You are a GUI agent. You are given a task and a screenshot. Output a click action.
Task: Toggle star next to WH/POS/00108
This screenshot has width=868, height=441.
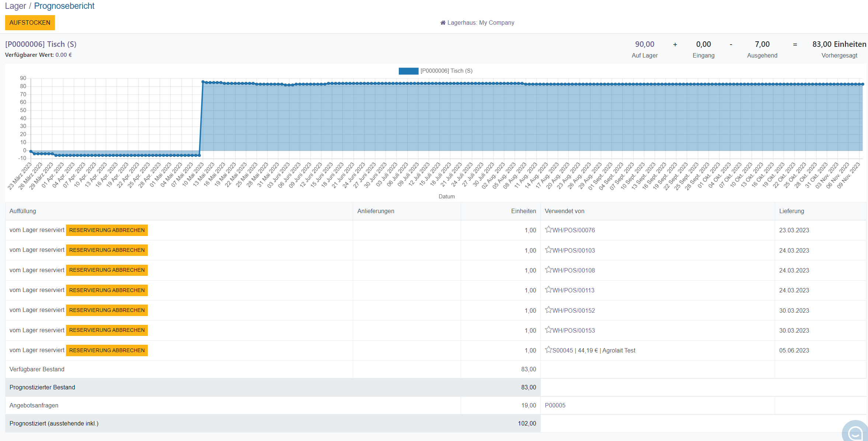548,270
